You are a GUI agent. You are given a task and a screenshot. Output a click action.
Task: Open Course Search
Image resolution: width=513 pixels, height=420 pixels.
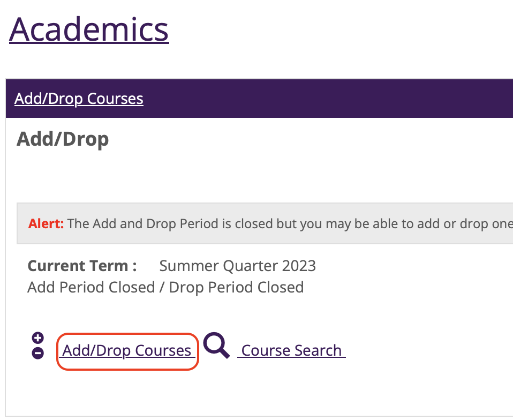(291, 350)
